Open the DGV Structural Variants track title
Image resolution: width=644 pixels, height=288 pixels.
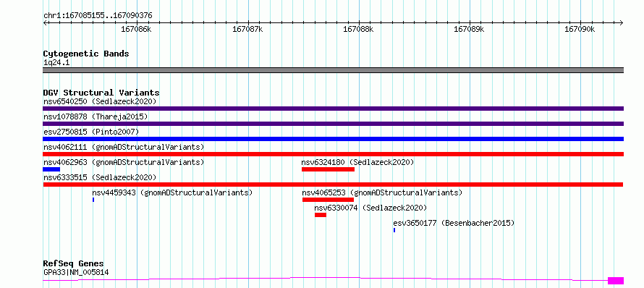pyautogui.click(x=101, y=93)
